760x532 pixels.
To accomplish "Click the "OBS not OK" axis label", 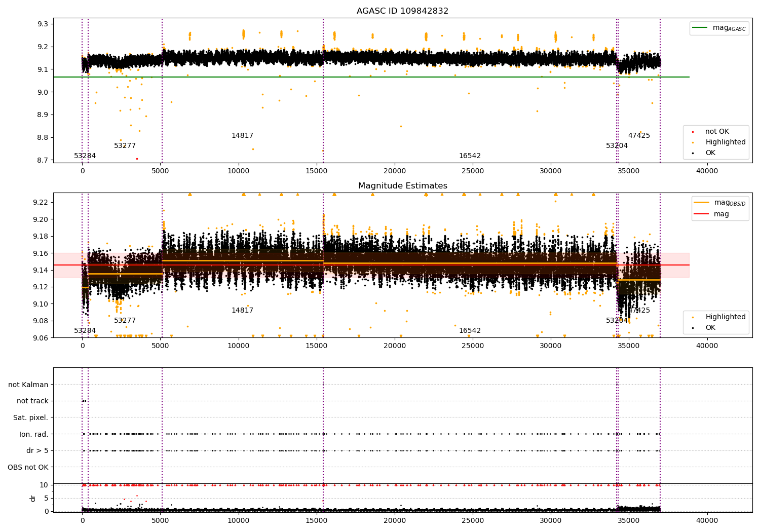I will tap(28, 467).
